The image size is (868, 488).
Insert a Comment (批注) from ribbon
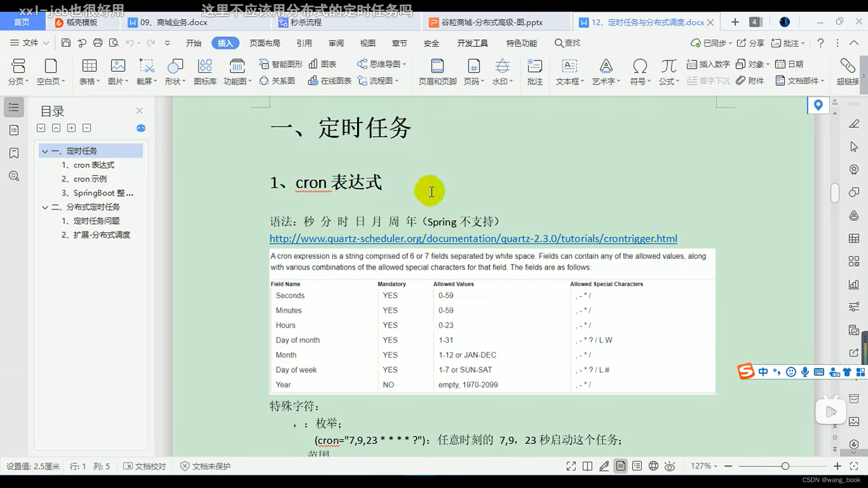[535, 72]
